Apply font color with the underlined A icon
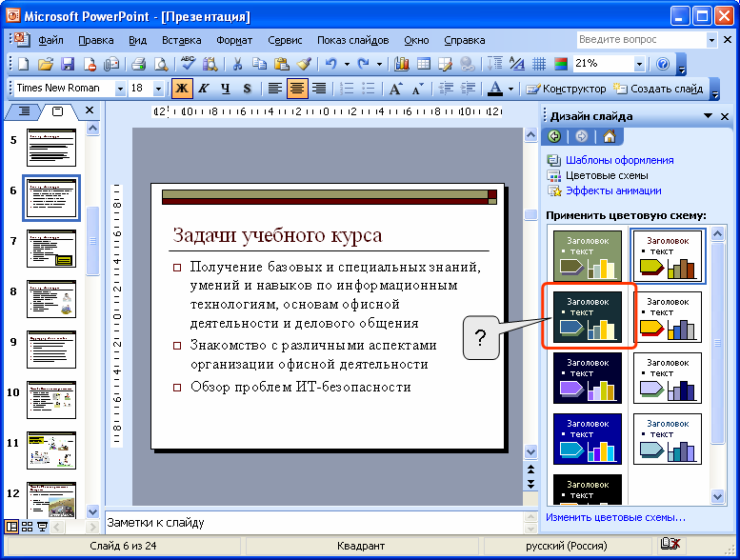Screen dimensions: 740x560 [x=494, y=89]
